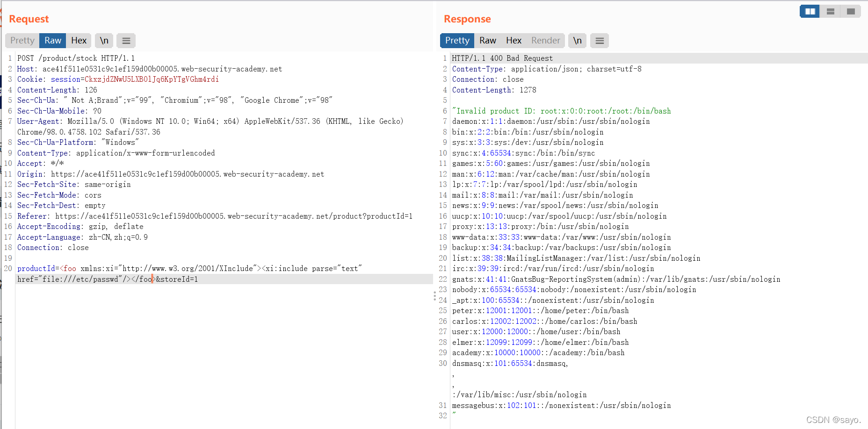
Task: Click the games passwd entry
Action: pyautogui.click(x=551, y=164)
